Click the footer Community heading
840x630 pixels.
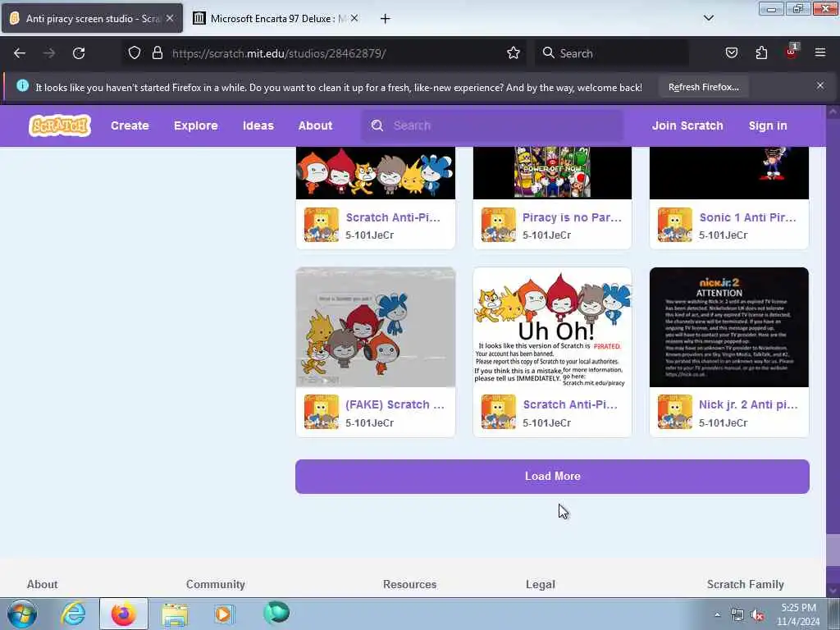coord(216,584)
